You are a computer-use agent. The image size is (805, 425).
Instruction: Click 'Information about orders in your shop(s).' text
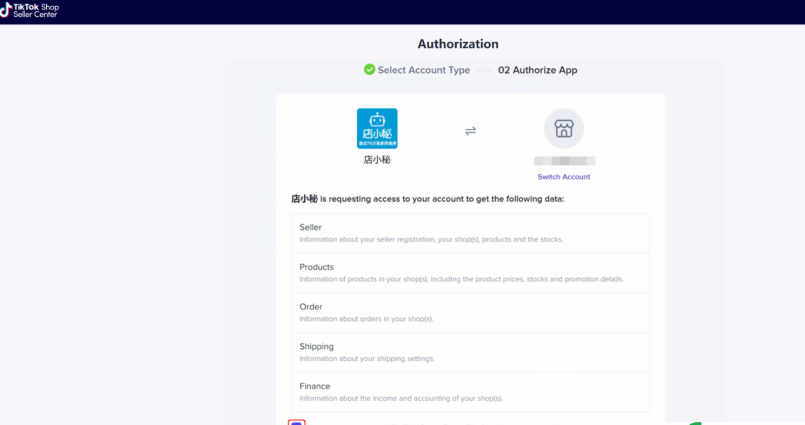click(366, 319)
